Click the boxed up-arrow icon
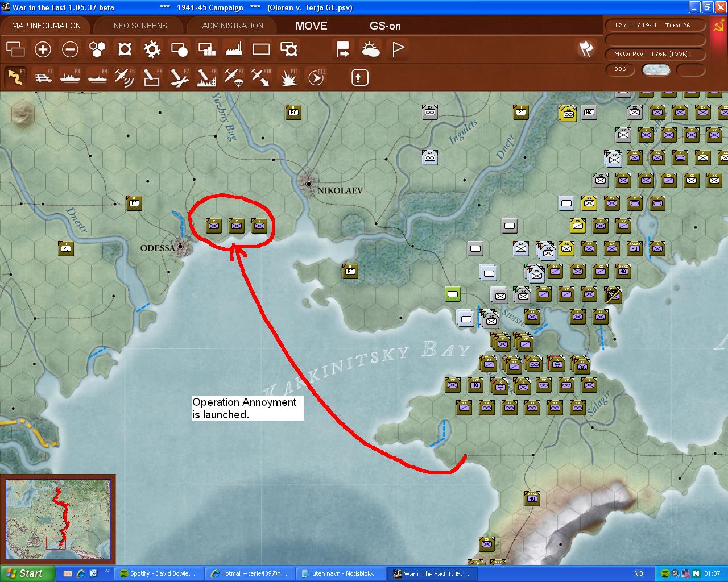728x582 pixels. [359, 77]
